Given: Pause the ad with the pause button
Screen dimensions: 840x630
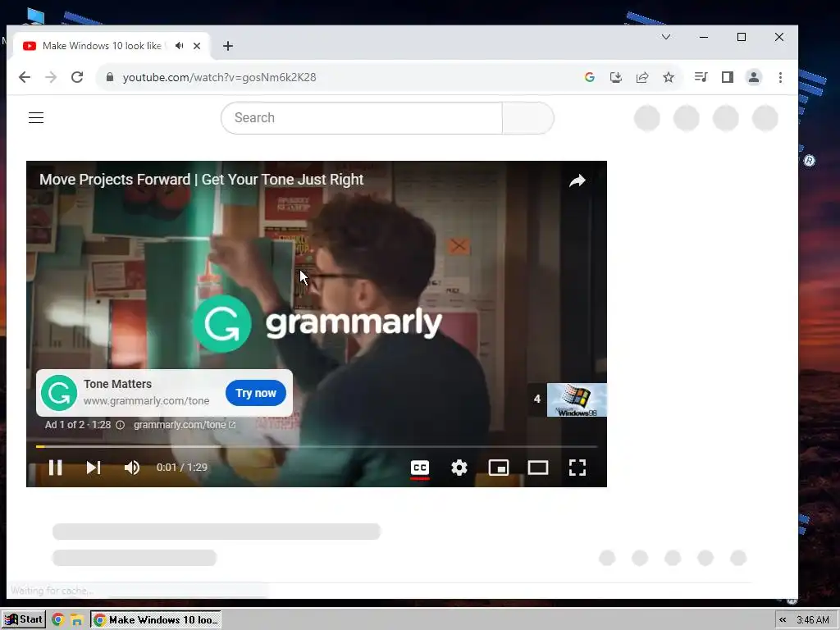Looking at the screenshot, I should coord(55,468).
